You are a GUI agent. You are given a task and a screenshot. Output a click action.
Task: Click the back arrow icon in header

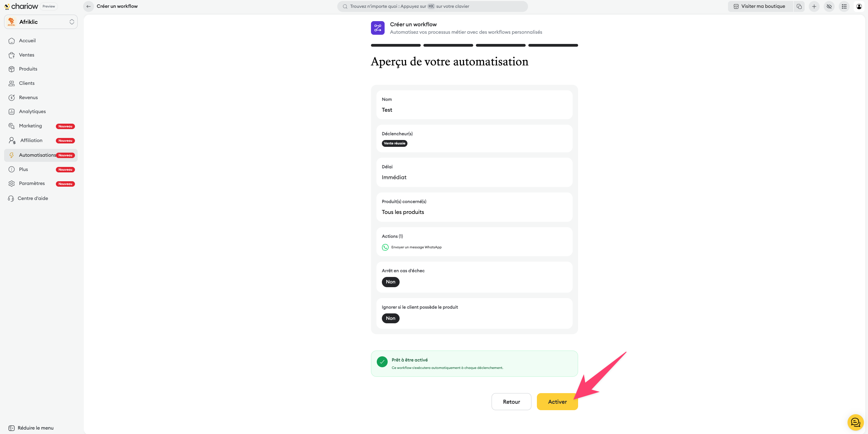pyautogui.click(x=89, y=6)
